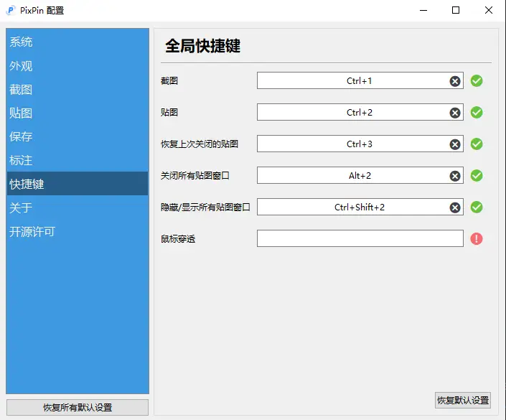Click red warning icon beside 鼠标穿透
506x420 pixels.
click(x=477, y=239)
